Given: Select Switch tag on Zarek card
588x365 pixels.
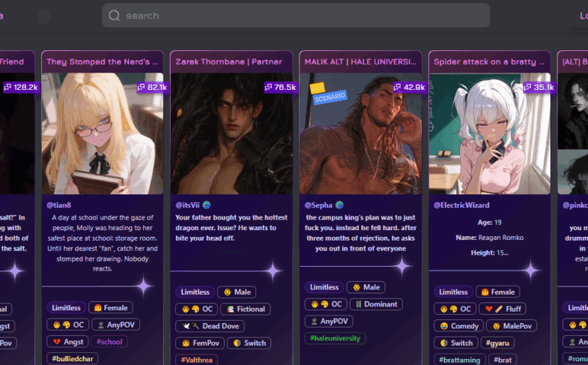Looking at the screenshot, I should pos(249,343).
